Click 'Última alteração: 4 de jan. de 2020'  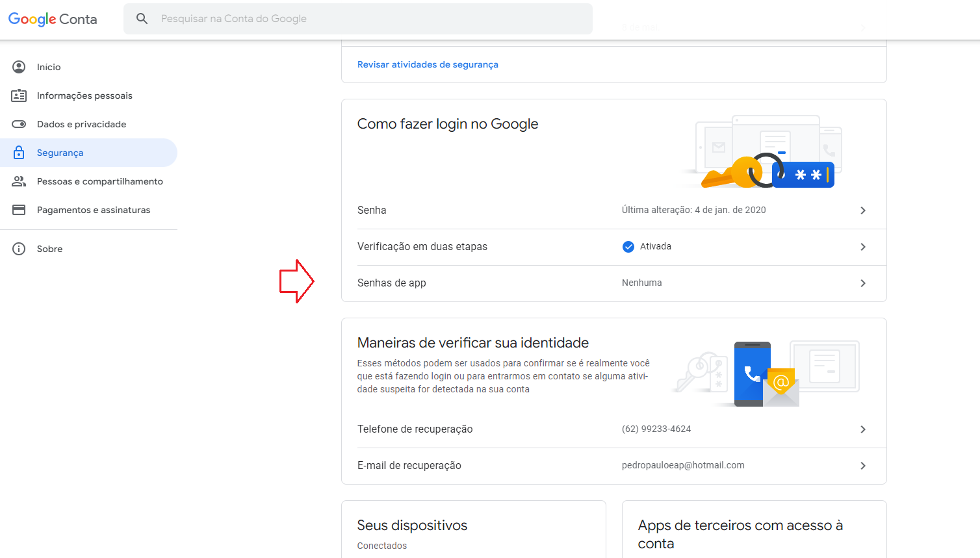[x=694, y=210]
